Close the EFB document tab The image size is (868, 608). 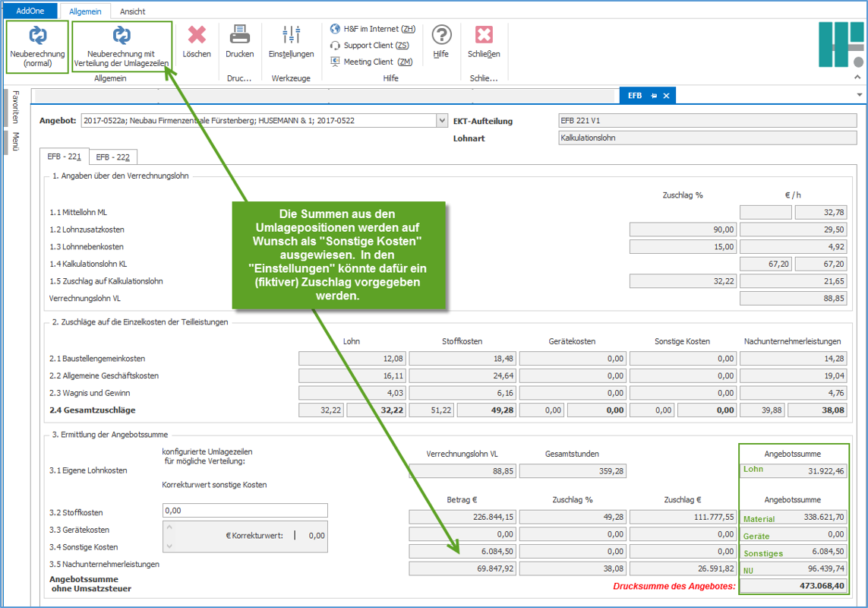pos(666,96)
